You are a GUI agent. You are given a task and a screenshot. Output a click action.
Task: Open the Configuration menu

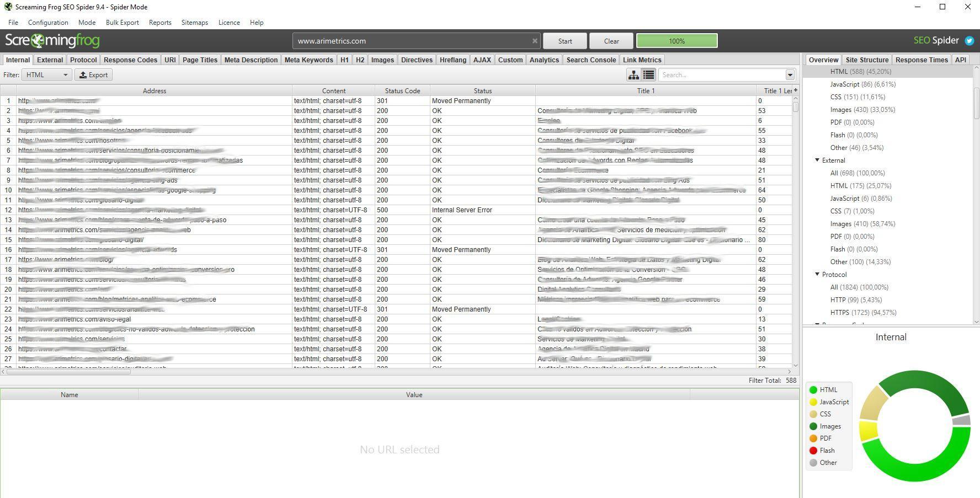(x=48, y=23)
